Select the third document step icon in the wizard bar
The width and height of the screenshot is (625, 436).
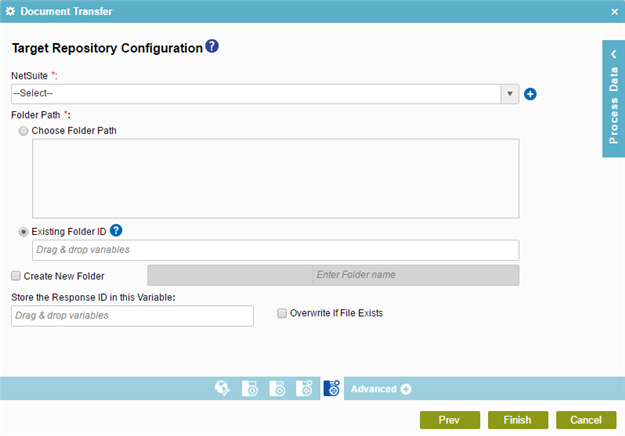(x=277, y=388)
